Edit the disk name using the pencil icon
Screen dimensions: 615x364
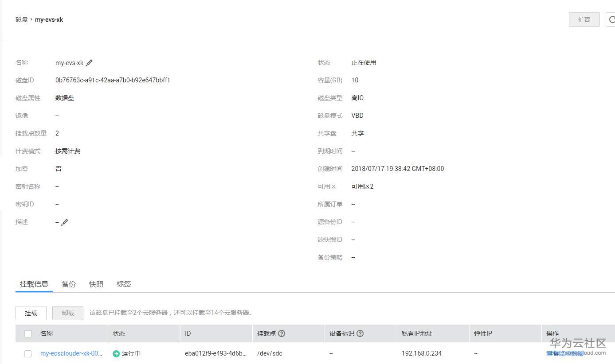click(x=89, y=62)
